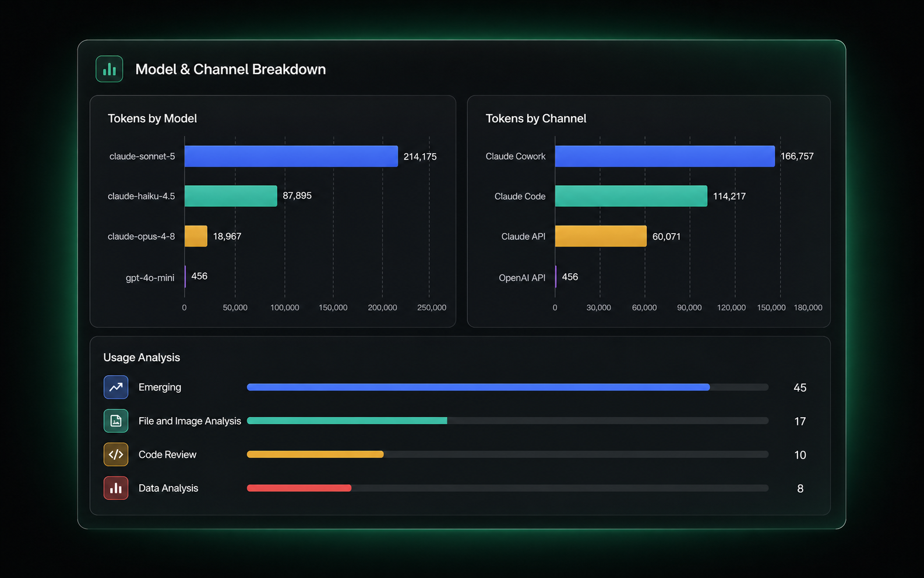Click the 120,000 axis tick label

pos(731,308)
